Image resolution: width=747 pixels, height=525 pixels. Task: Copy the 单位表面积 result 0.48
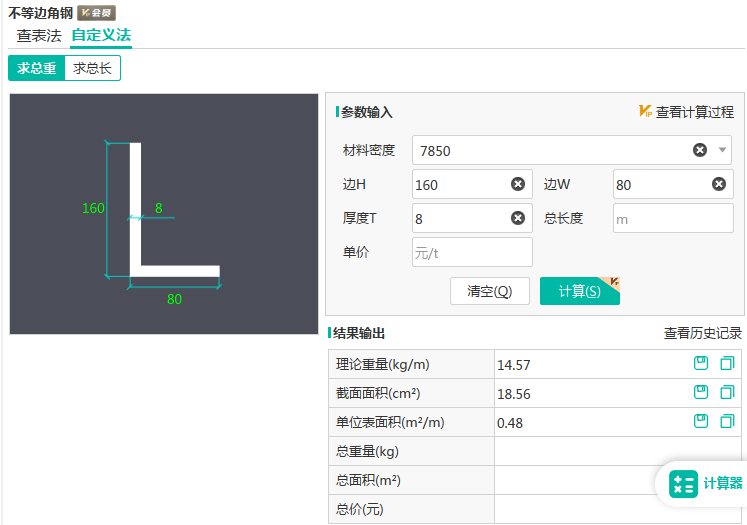[727, 421]
